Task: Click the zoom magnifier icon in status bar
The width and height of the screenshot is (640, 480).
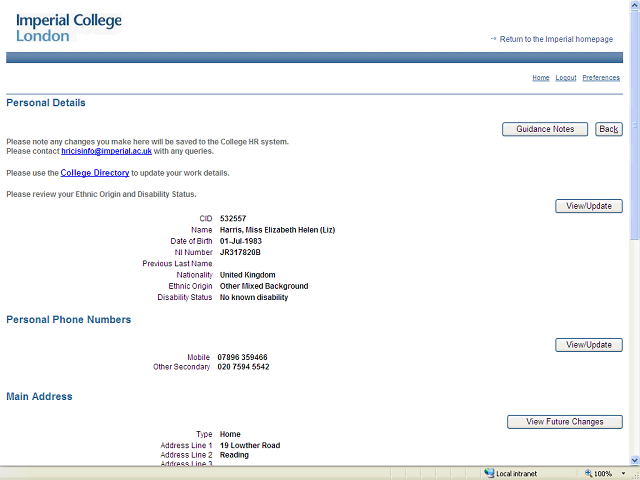Action: tap(587, 473)
